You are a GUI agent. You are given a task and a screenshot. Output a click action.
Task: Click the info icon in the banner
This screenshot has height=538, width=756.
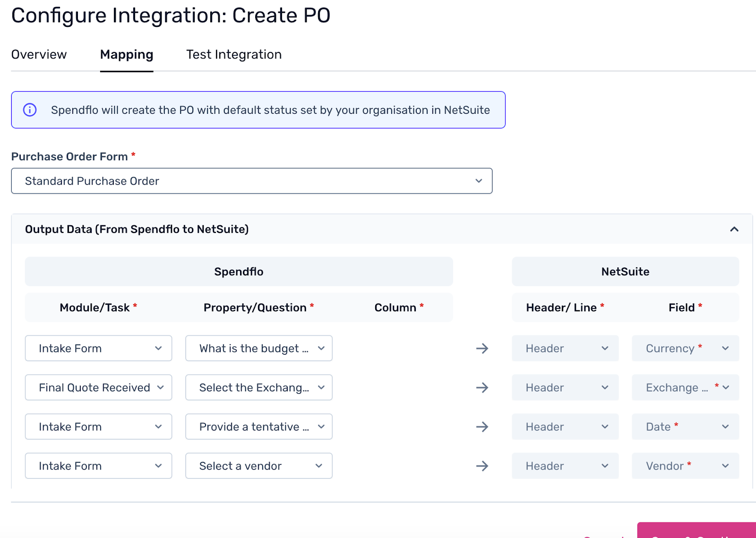pyautogui.click(x=30, y=110)
